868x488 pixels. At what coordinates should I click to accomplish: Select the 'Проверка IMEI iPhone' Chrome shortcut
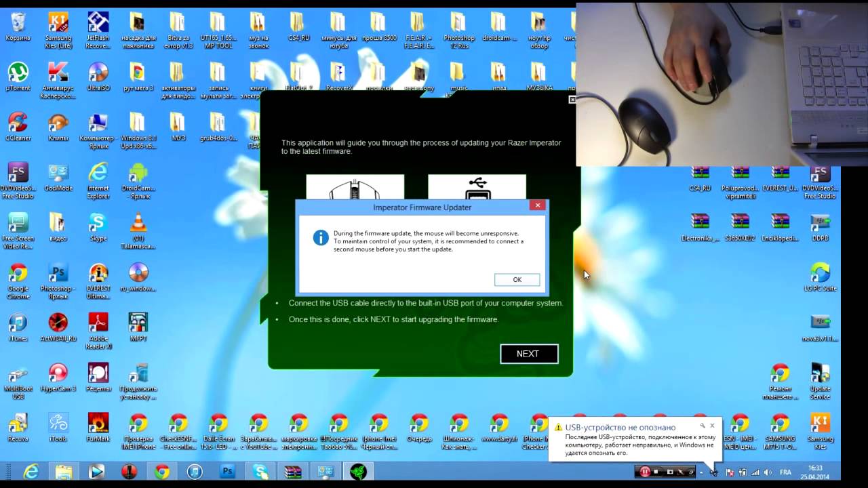pos(138,432)
